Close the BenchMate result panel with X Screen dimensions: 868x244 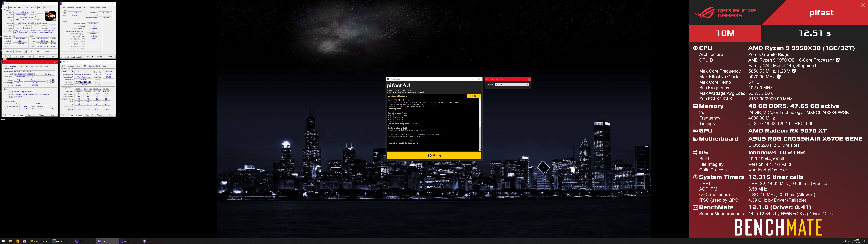(x=863, y=5)
